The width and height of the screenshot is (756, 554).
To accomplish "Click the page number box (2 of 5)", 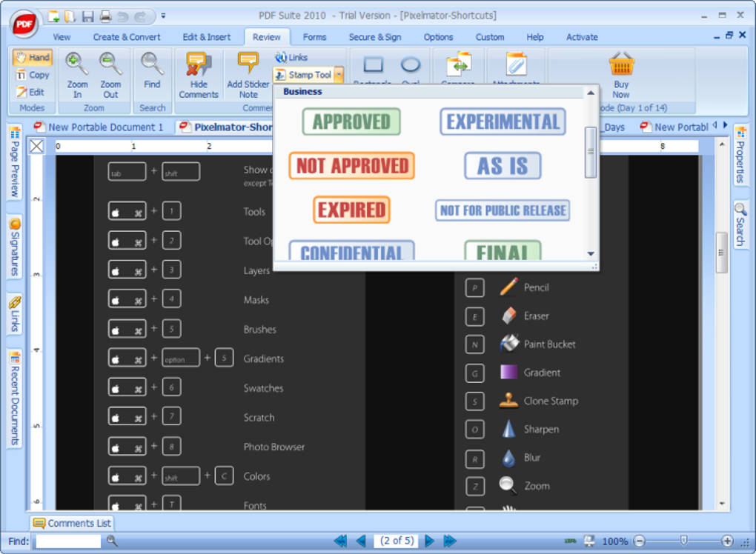I will [397, 541].
